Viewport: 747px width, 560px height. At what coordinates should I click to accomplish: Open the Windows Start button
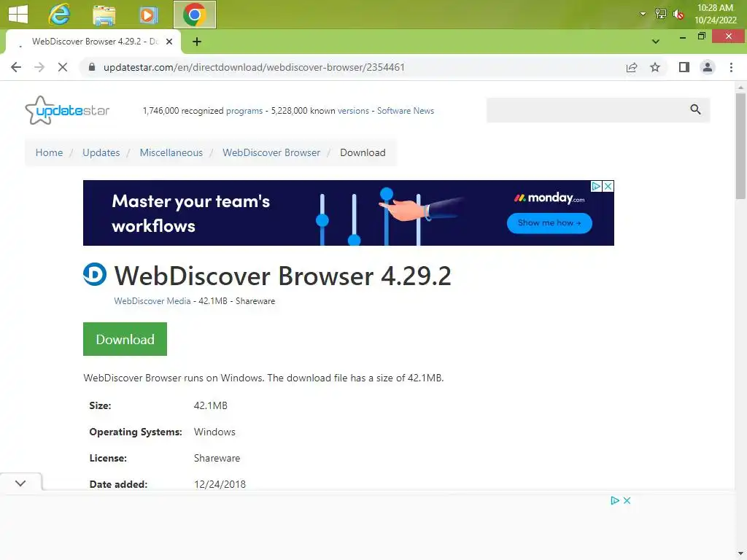(x=18, y=15)
